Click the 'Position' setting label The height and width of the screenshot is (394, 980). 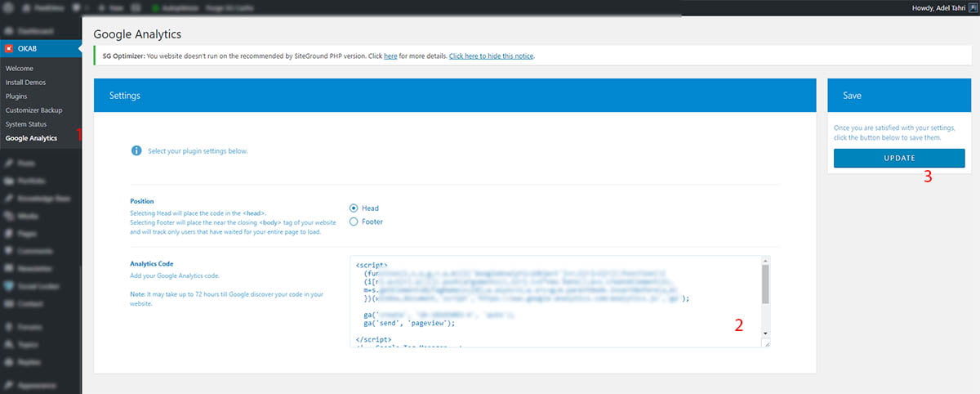143,201
